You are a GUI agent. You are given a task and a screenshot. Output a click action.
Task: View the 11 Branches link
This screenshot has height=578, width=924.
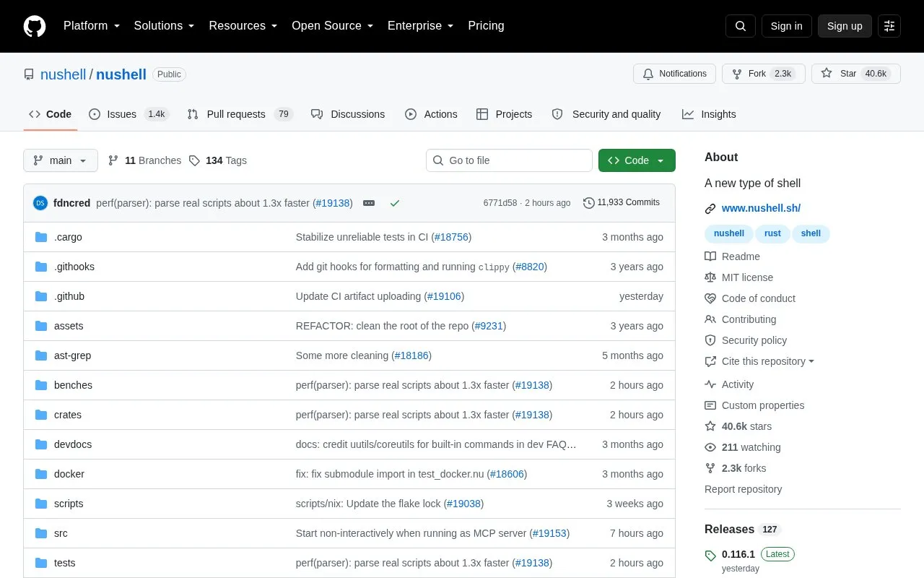coord(144,160)
